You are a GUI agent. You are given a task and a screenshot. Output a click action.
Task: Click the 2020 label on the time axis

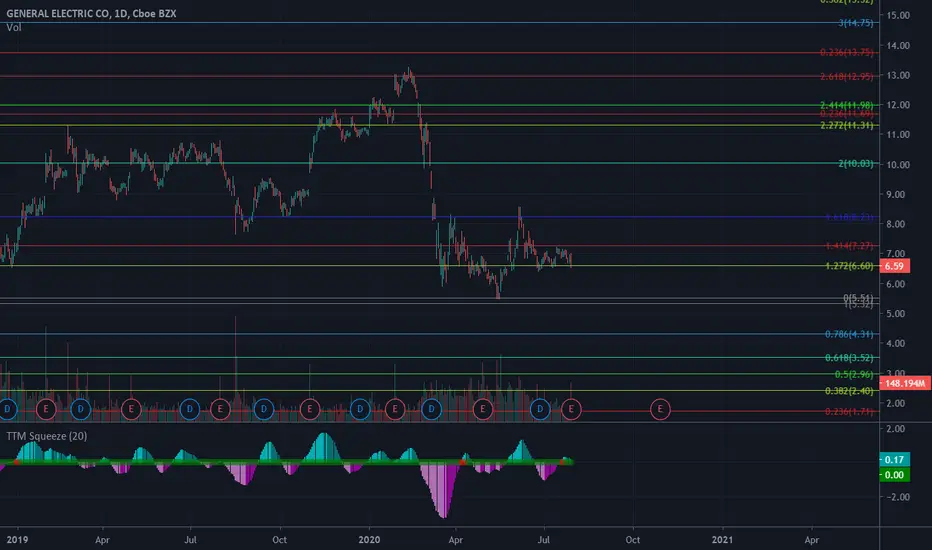pyautogui.click(x=369, y=540)
